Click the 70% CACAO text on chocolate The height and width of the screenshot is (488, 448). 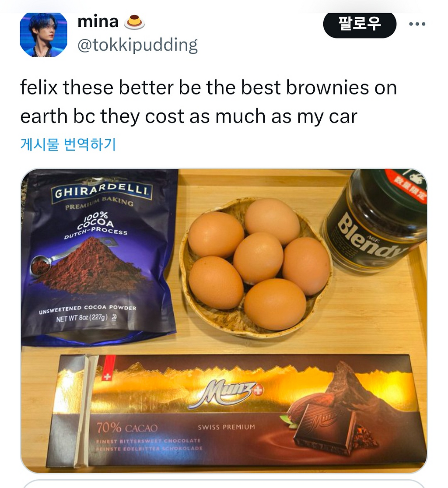click(x=127, y=428)
